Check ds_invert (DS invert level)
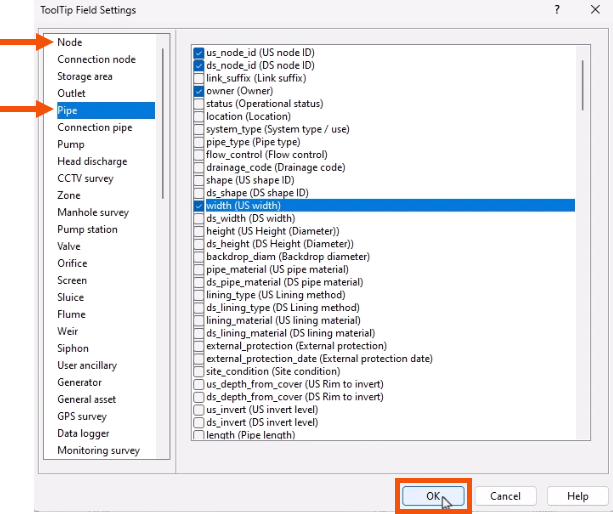 pyautogui.click(x=199, y=423)
